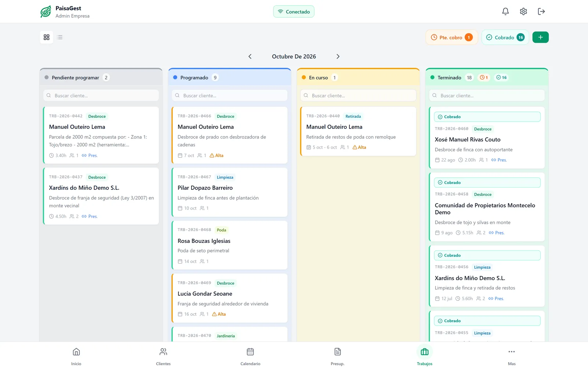
Task: Search clients in Pendiente programar column
Action: (101, 95)
